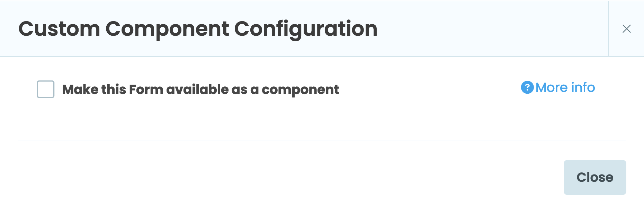Click the Custom Component Configuration title

click(x=198, y=29)
